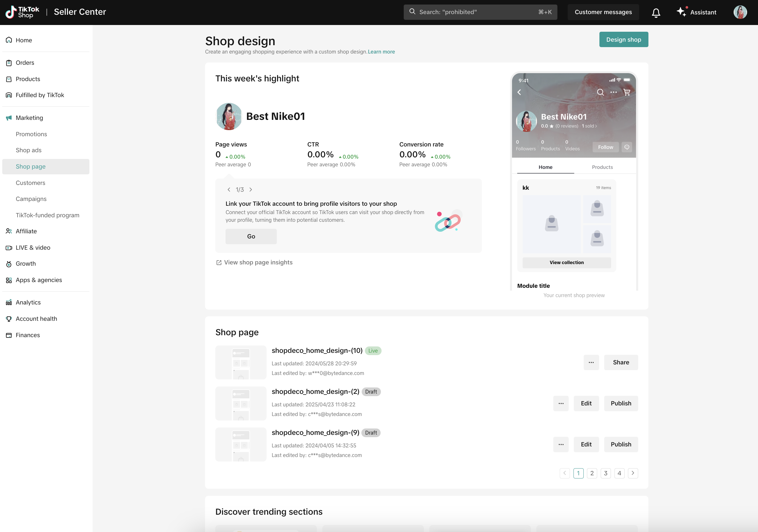This screenshot has height=532, width=758.
Task: Select Promotions under Marketing
Action: (x=31, y=134)
